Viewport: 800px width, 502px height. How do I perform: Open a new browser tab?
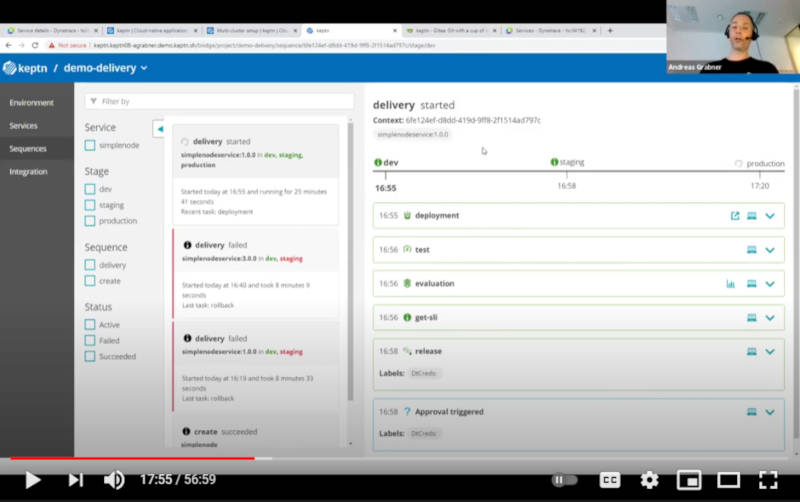point(610,31)
